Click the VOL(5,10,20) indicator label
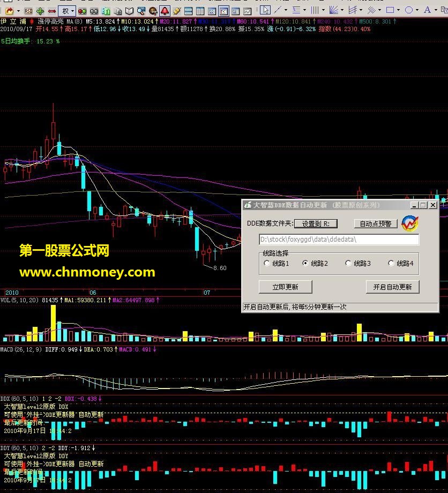448x493 pixels. tap(19, 300)
